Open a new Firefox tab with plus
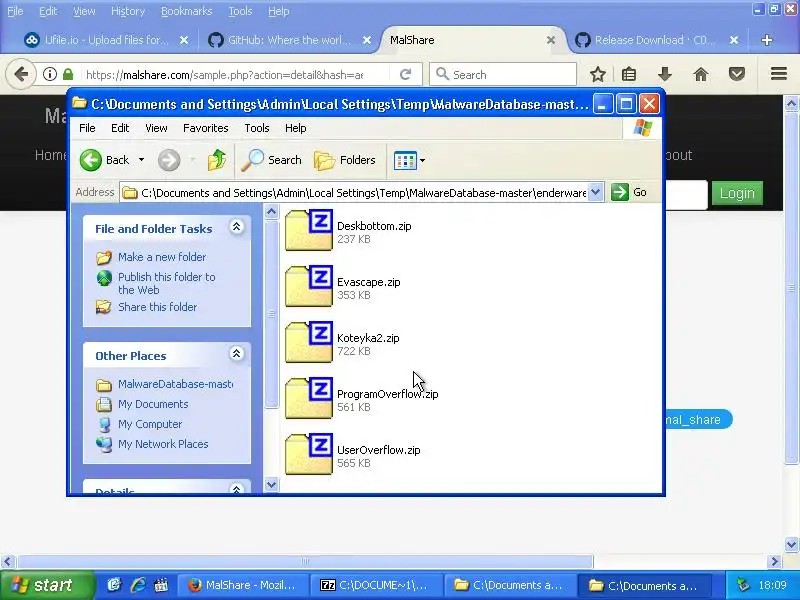The image size is (800, 600). (x=766, y=40)
